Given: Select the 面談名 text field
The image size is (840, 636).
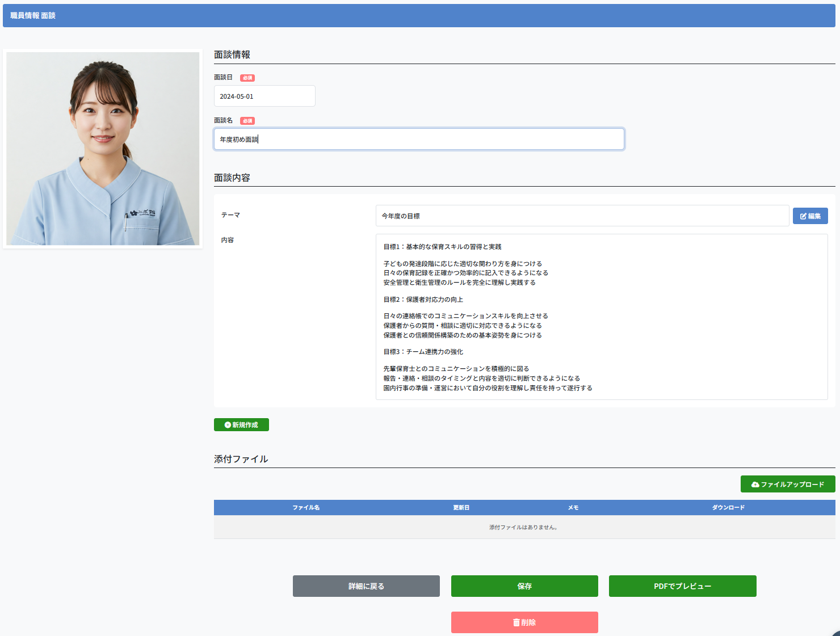Looking at the screenshot, I should pyautogui.click(x=419, y=139).
